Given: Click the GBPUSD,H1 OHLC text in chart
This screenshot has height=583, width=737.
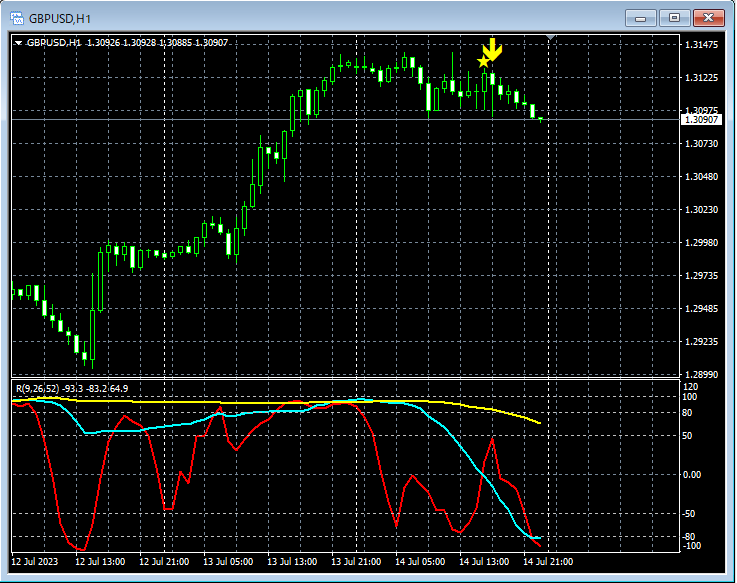Looking at the screenshot, I should tap(127, 43).
